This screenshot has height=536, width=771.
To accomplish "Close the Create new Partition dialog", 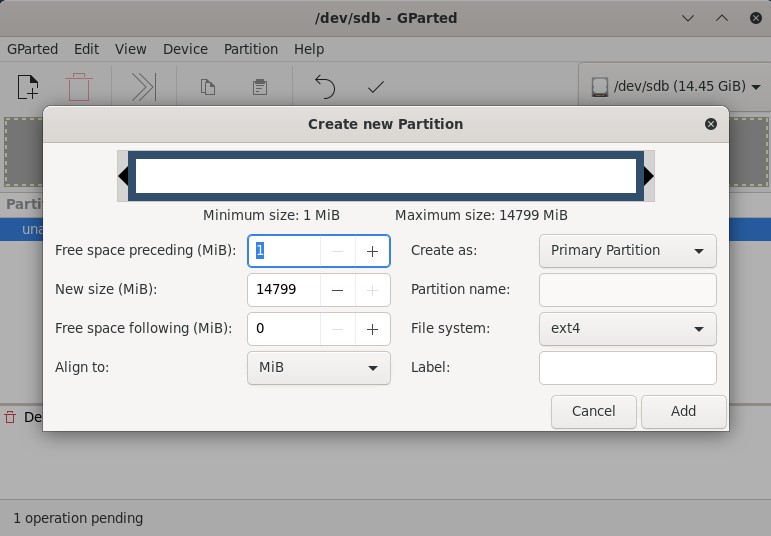I will [x=711, y=124].
